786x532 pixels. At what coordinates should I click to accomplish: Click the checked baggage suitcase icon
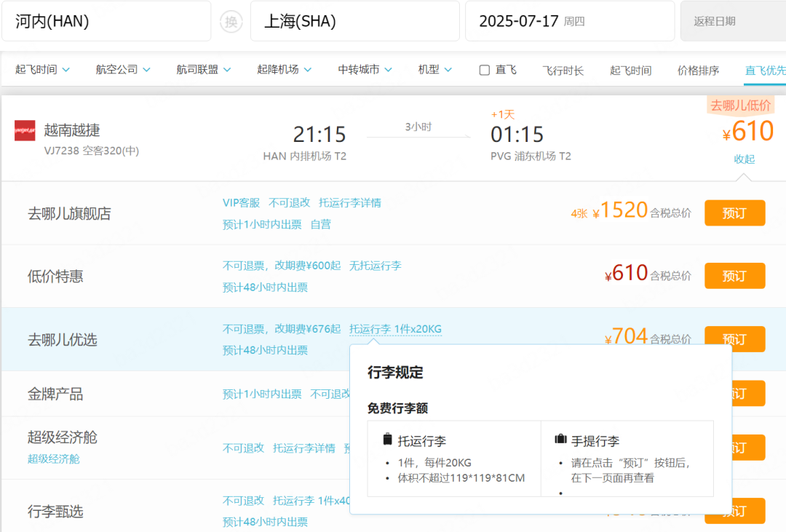387,440
